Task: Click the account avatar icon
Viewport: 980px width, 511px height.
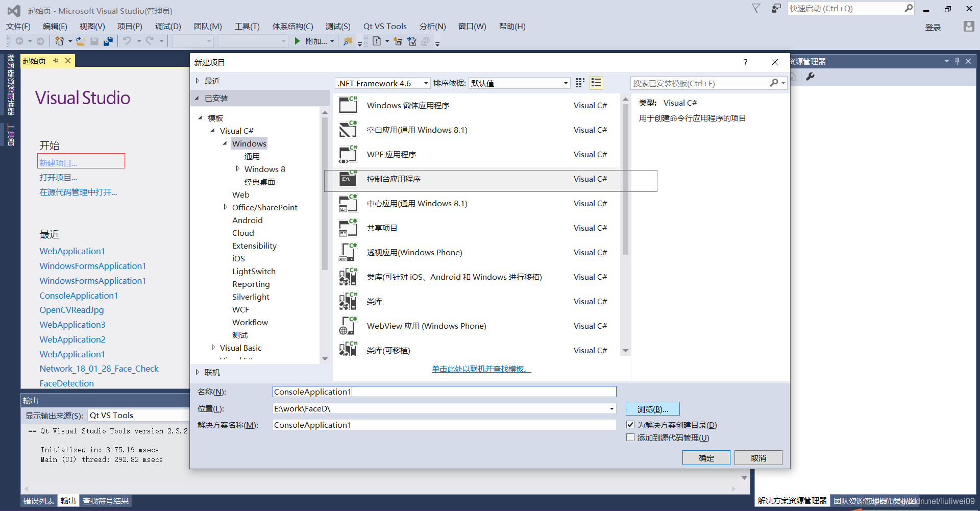Action: [968, 27]
